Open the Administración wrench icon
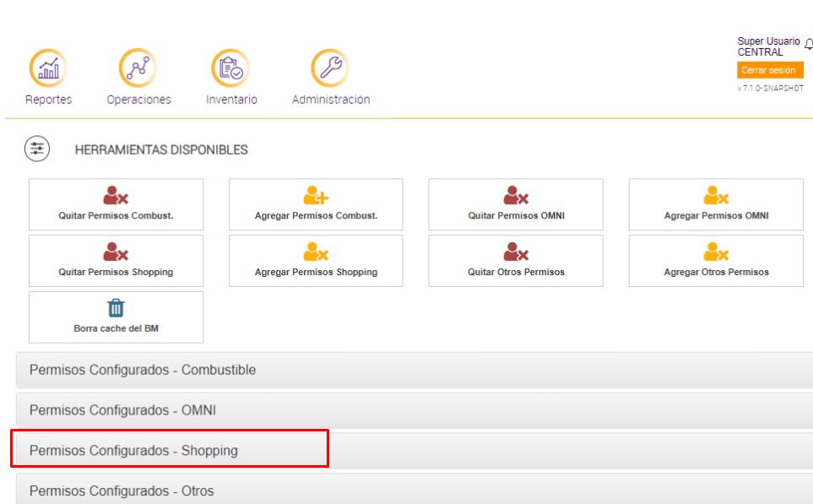The height and width of the screenshot is (504, 813). coord(330,69)
